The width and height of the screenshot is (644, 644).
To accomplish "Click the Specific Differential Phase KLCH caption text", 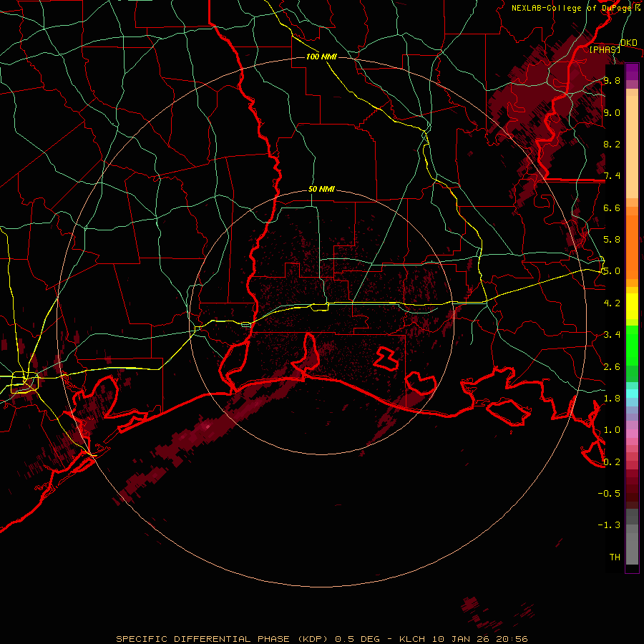I will point(321,639).
